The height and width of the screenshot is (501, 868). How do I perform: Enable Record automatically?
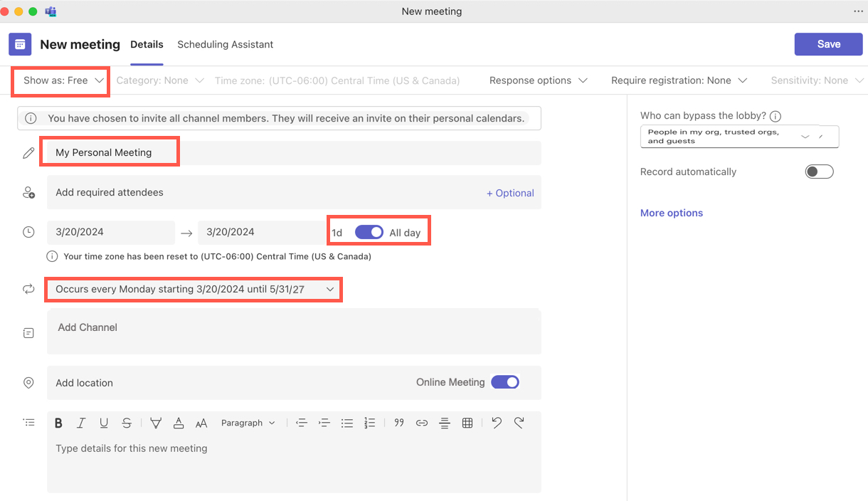(x=818, y=172)
